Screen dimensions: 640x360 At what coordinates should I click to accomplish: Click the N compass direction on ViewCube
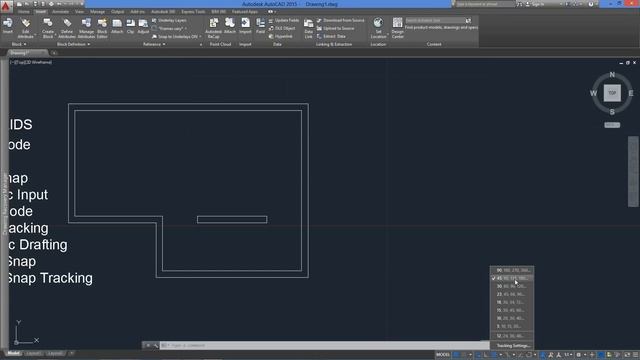coord(612,75)
